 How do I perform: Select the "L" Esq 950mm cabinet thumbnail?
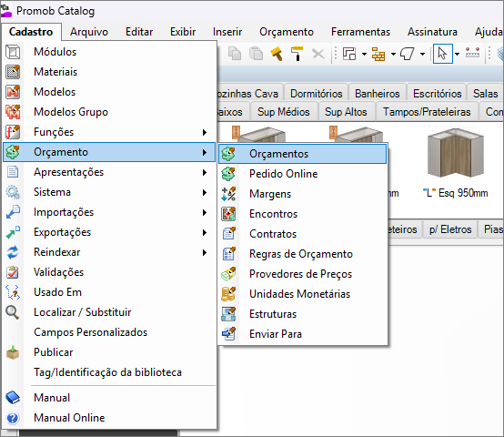coord(455,153)
